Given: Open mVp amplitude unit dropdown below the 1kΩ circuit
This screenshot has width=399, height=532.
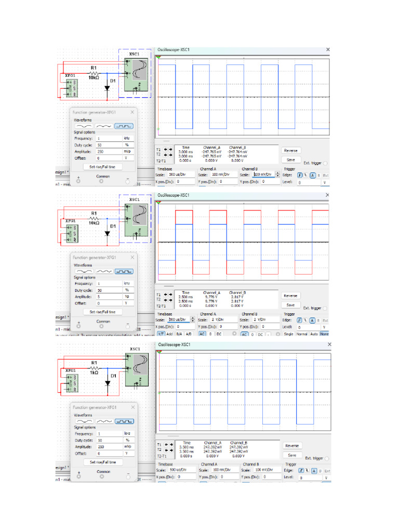Looking at the screenshot, I should pos(129,446).
